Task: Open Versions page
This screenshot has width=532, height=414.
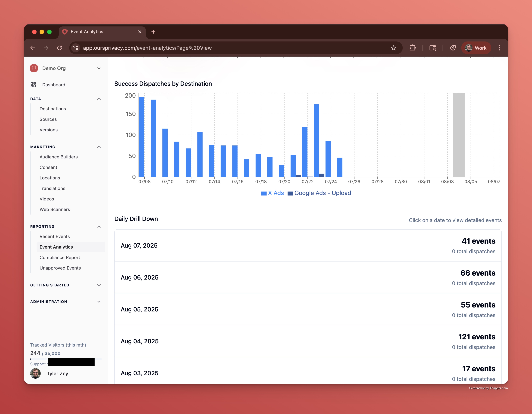Action: tap(49, 130)
